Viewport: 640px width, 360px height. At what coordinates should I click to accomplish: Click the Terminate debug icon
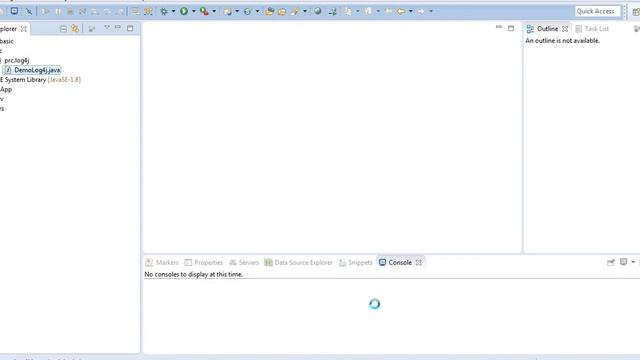70,11
